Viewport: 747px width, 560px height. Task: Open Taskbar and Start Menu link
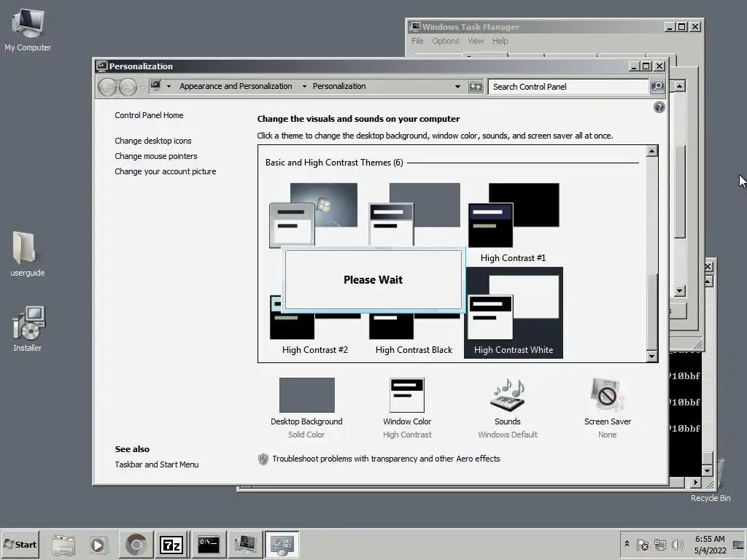(157, 464)
